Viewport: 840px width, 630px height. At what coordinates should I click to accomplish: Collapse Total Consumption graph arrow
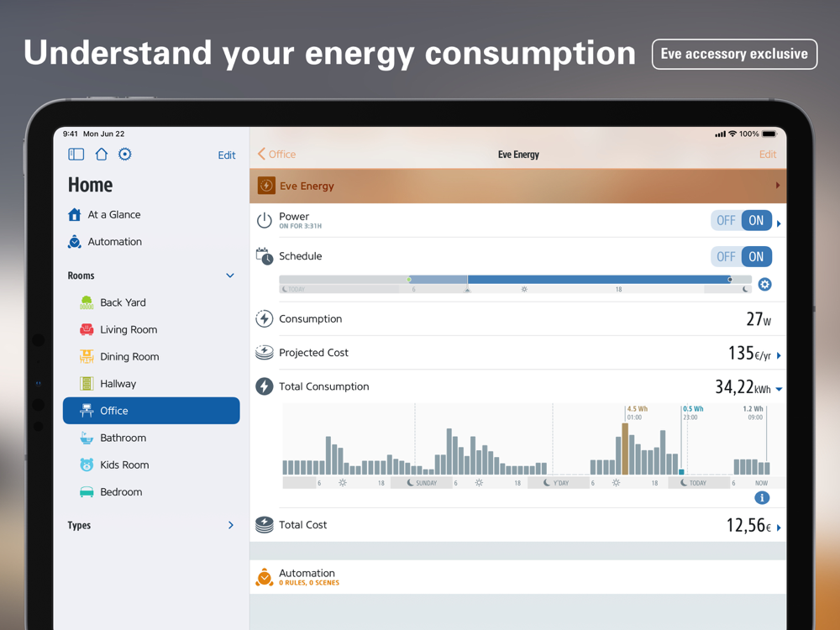(779, 390)
